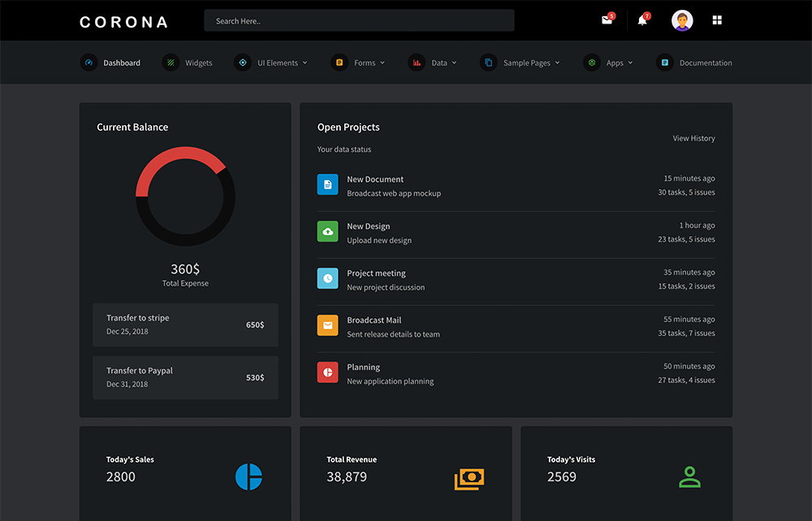Open the notifications bell icon
The height and width of the screenshot is (521, 812).
point(642,20)
